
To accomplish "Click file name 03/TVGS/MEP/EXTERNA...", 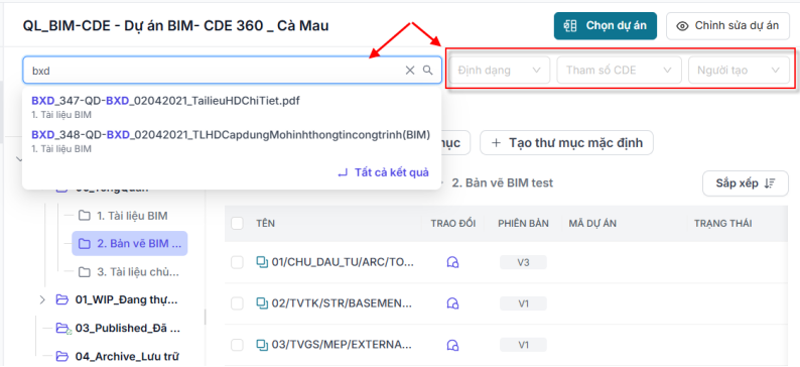I will pyautogui.click(x=342, y=345).
